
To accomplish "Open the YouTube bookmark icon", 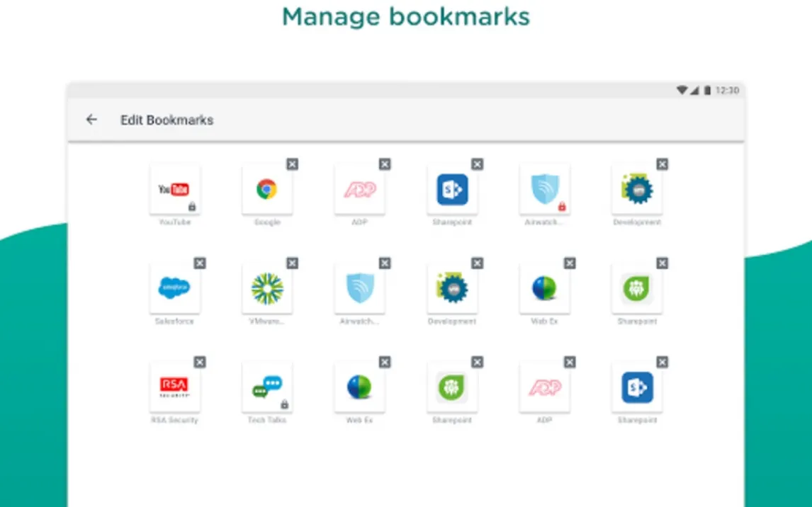I will point(174,189).
